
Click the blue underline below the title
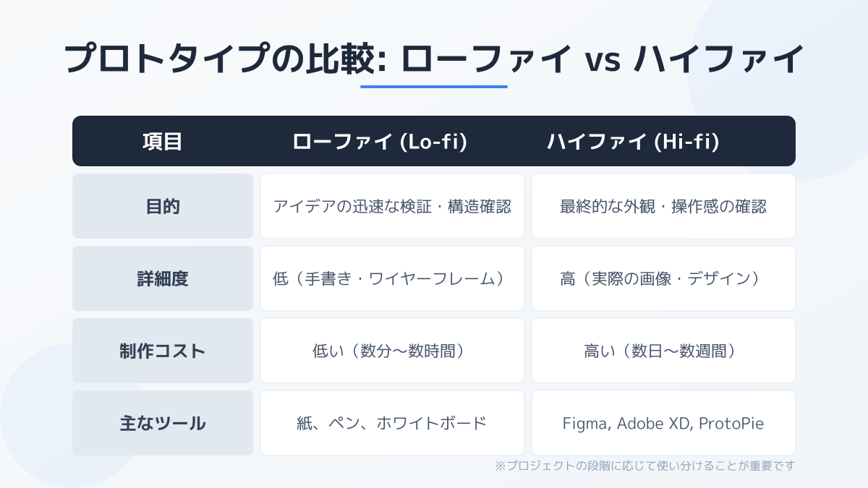point(434,87)
